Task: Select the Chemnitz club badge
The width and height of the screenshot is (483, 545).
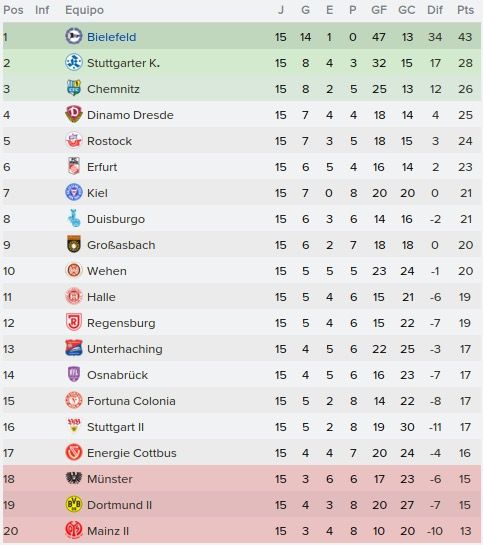Action: coord(74,88)
